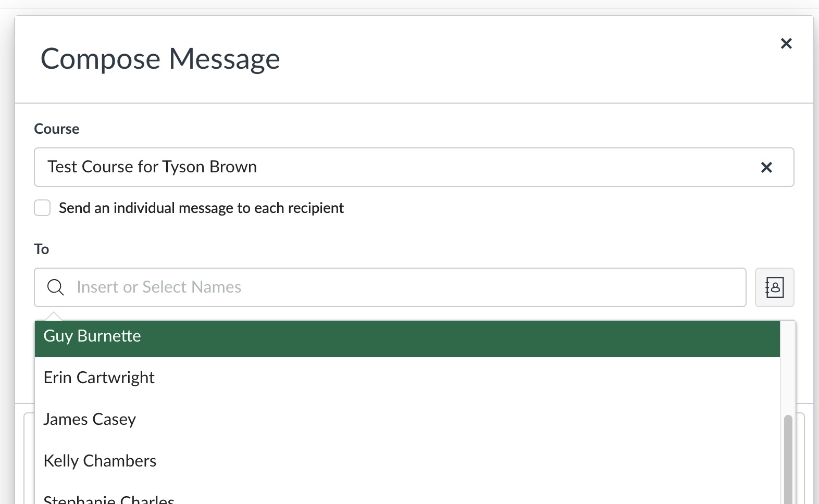Click the To field label

click(x=42, y=249)
